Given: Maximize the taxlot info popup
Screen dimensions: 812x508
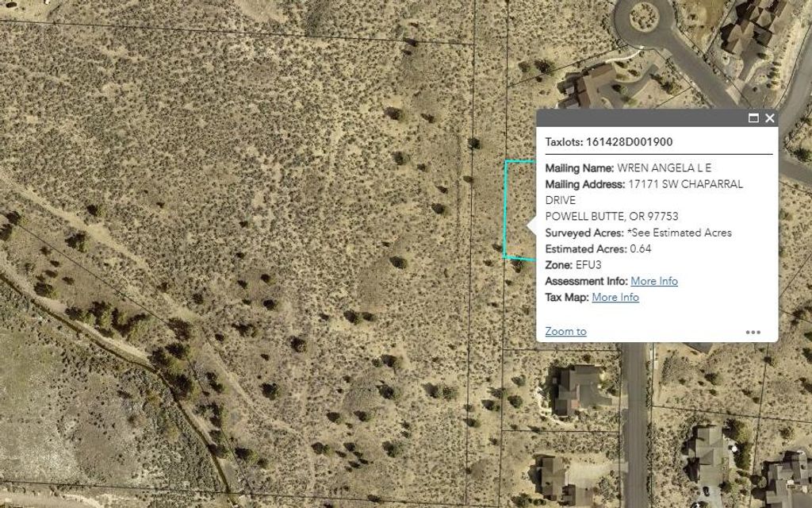Looking at the screenshot, I should (753, 118).
